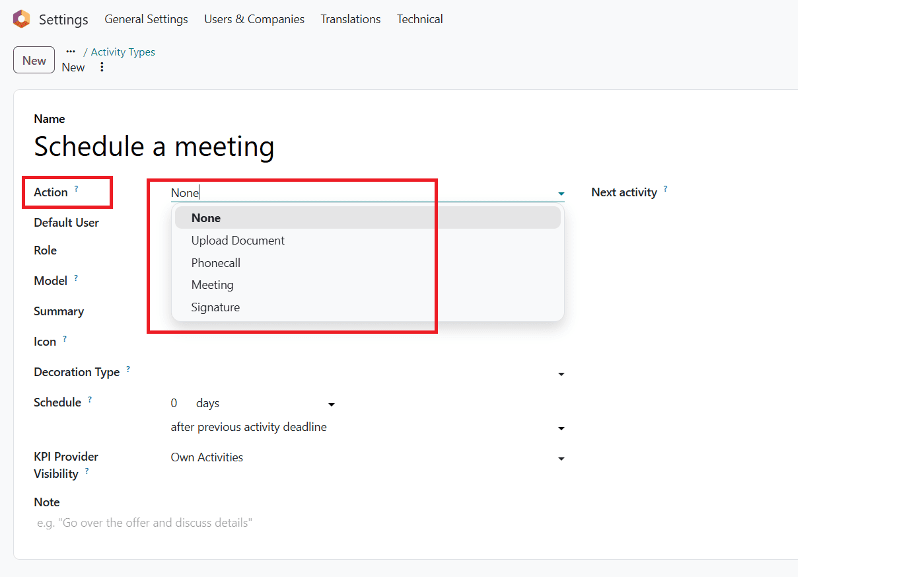Show the Model field help tooltip
Screen dimensions: 924x577
(x=76, y=278)
